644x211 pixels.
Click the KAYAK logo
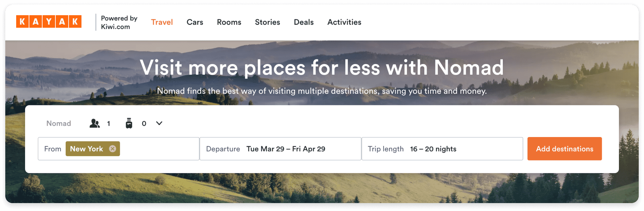pos(49,22)
